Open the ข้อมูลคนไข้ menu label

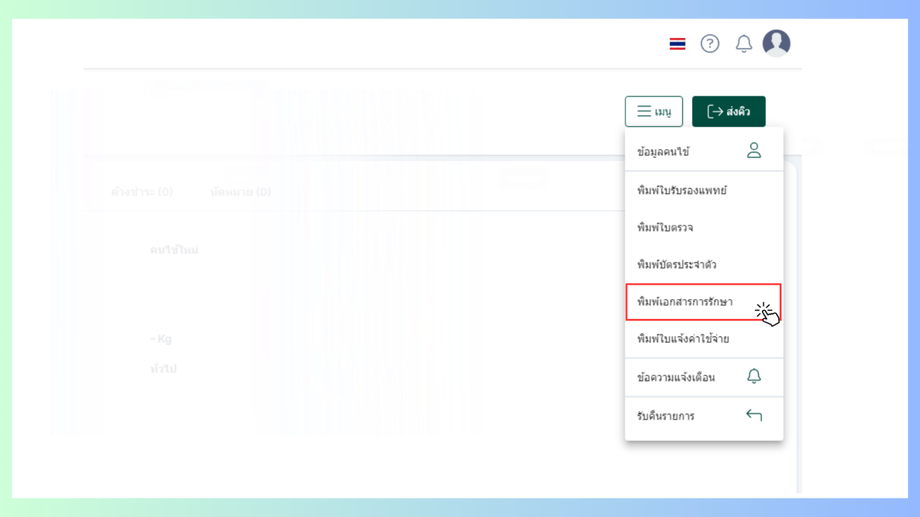click(x=663, y=152)
